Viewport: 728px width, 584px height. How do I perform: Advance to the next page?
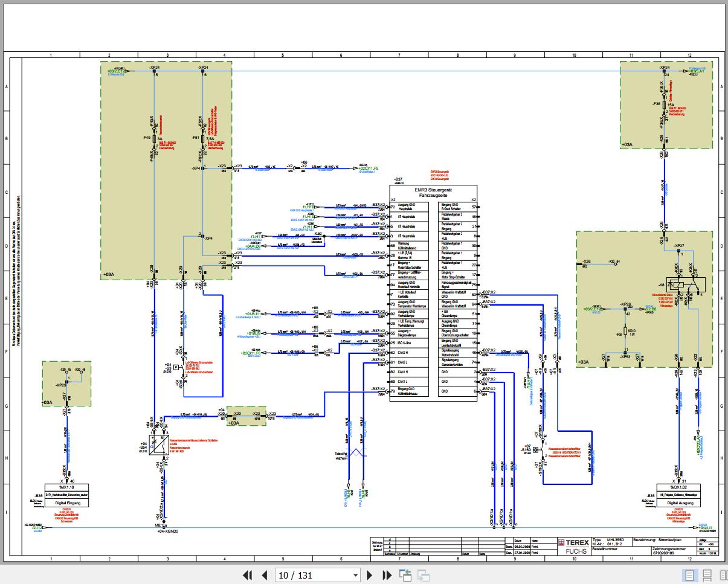tap(370, 575)
